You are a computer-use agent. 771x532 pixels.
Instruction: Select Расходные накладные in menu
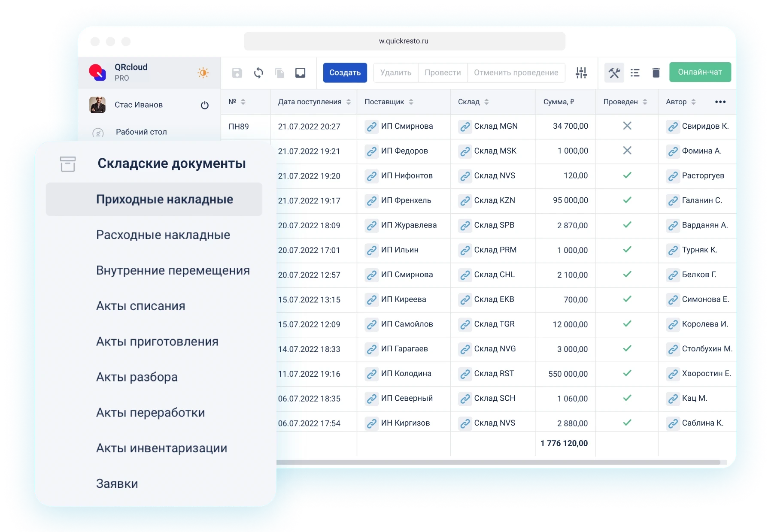pos(163,235)
